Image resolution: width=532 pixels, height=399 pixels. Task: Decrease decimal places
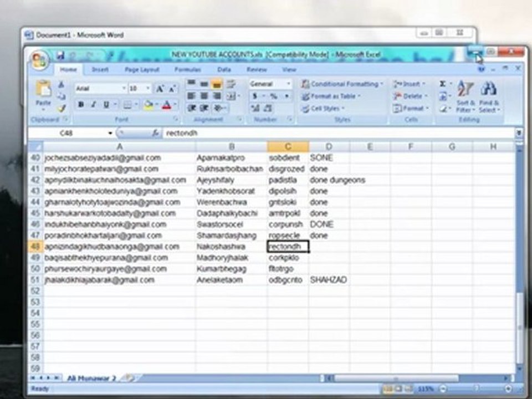[268, 108]
